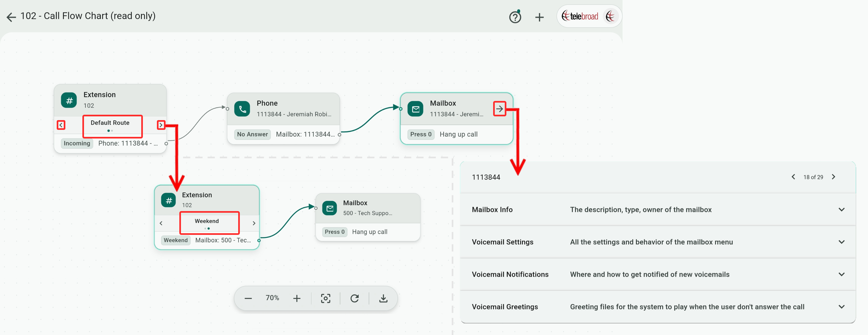Open Mailbox 1113844 details arrow
Image resolution: width=868 pixels, height=335 pixels.
(x=499, y=109)
